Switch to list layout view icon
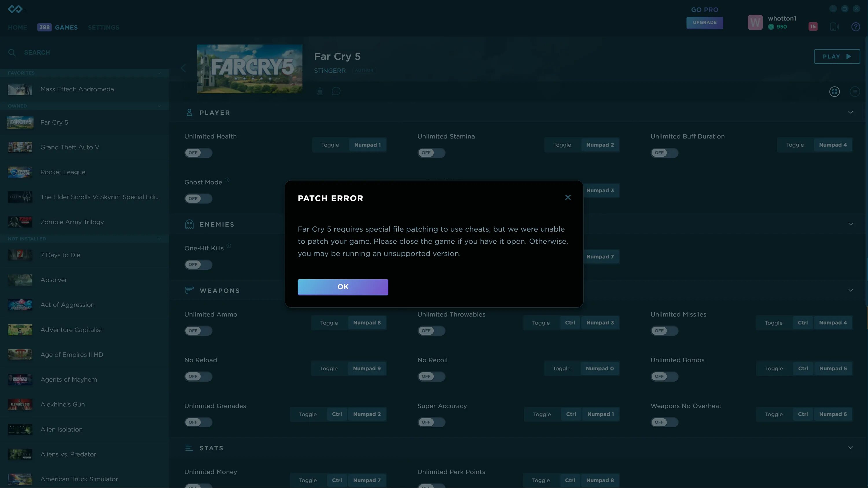868x488 pixels. (855, 92)
